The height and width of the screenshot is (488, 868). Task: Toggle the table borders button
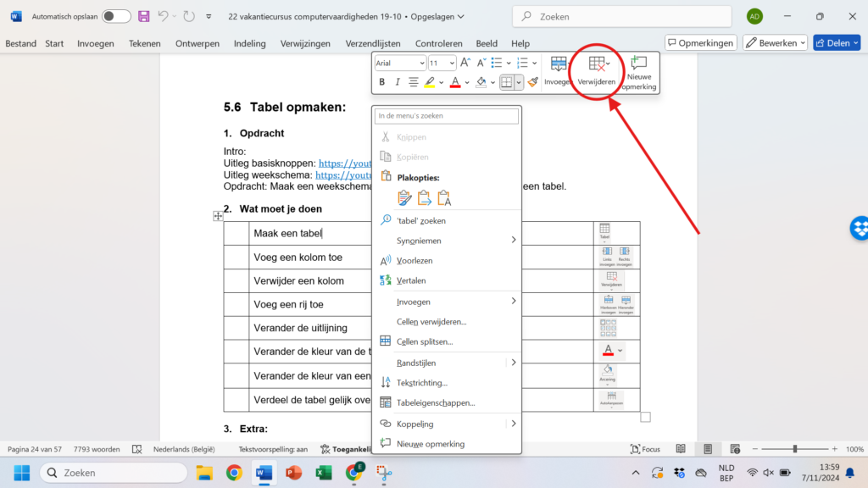click(x=506, y=82)
